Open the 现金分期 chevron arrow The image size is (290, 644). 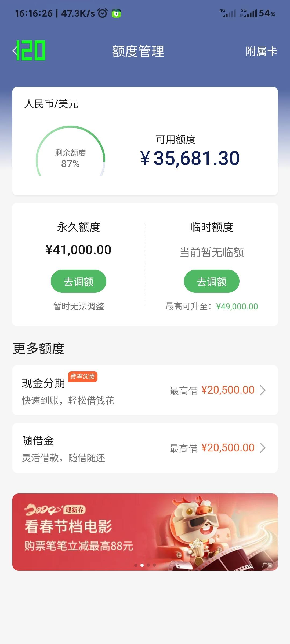click(263, 390)
